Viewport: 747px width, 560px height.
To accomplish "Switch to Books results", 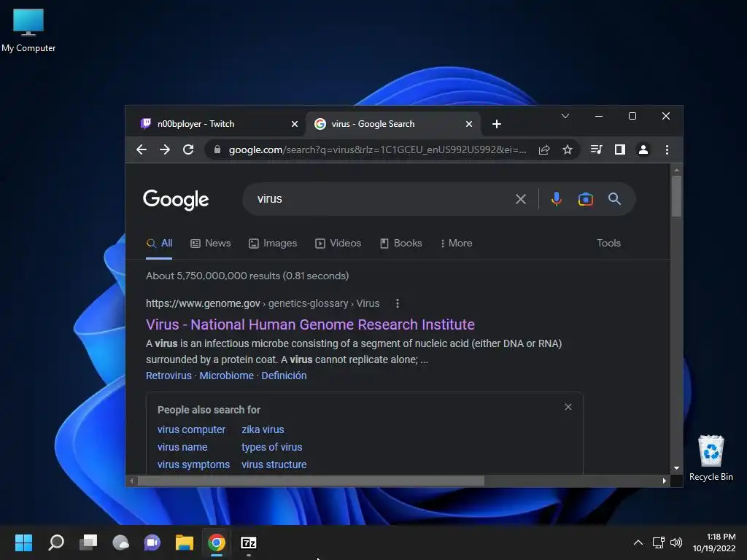I will click(x=401, y=243).
